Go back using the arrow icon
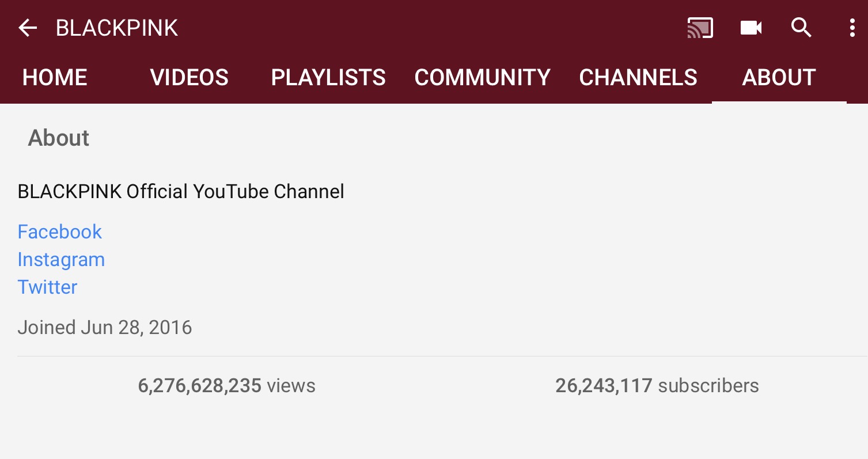The height and width of the screenshot is (459, 868). (28, 28)
